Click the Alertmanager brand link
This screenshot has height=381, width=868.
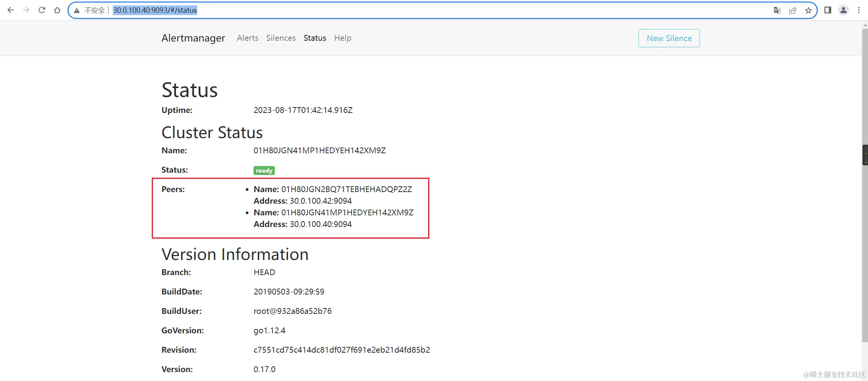[x=193, y=38]
